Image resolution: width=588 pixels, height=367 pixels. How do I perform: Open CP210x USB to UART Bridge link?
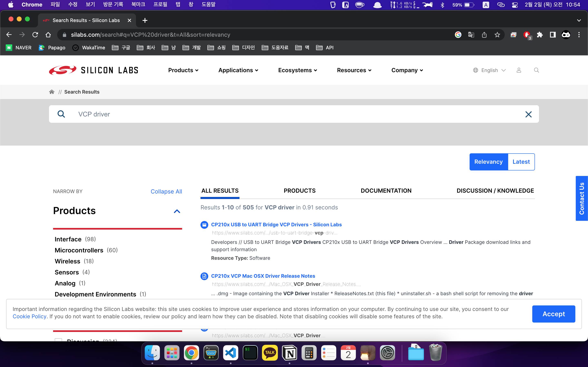tap(276, 224)
